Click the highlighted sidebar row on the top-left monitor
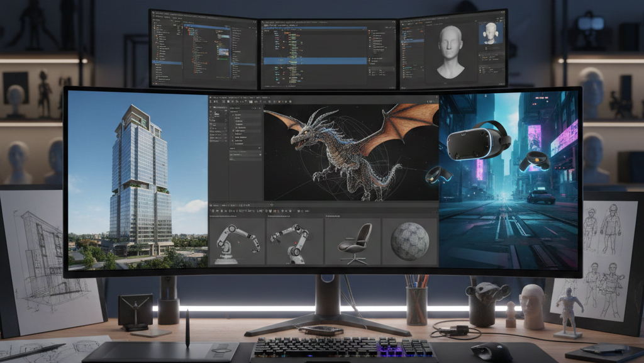644x363 pixels. pyautogui.click(x=167, y=63)
